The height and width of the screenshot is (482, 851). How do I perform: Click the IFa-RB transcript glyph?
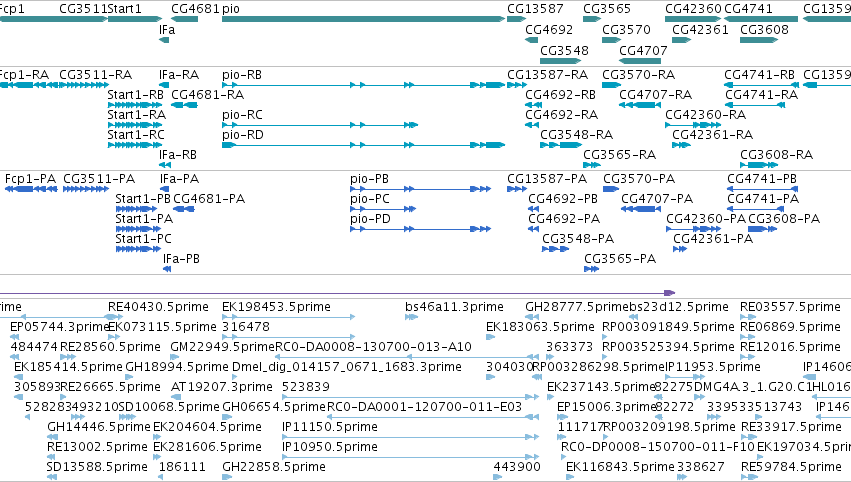pos(165,165)
